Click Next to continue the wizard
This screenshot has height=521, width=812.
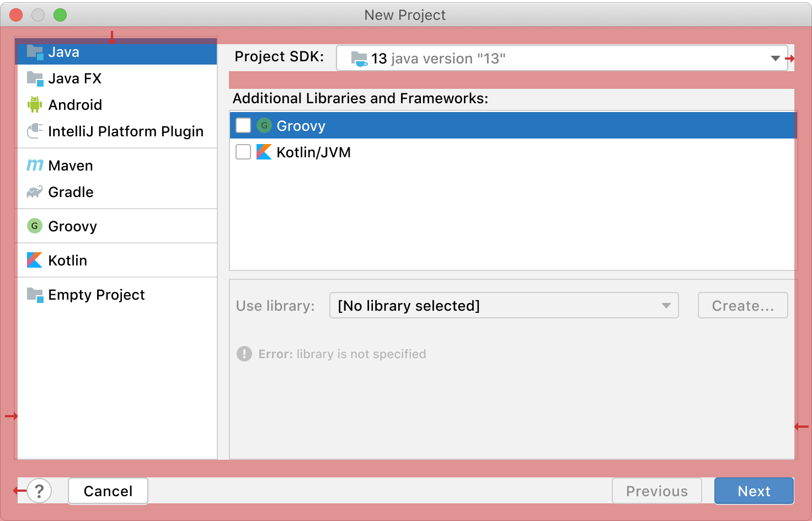tap(754, 491)
